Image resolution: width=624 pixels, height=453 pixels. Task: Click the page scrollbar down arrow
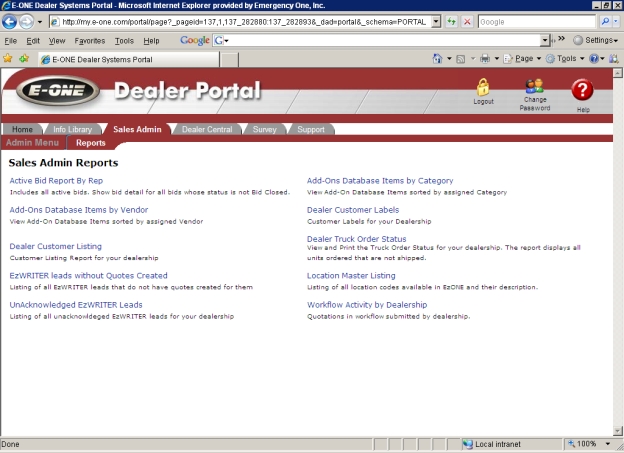tap(617, 431)
